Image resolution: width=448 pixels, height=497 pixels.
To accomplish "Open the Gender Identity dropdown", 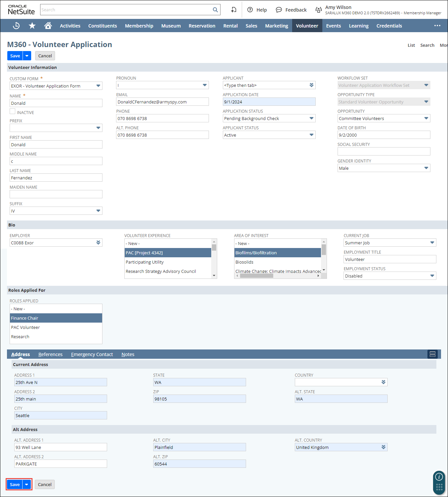I will click(426, 168).
